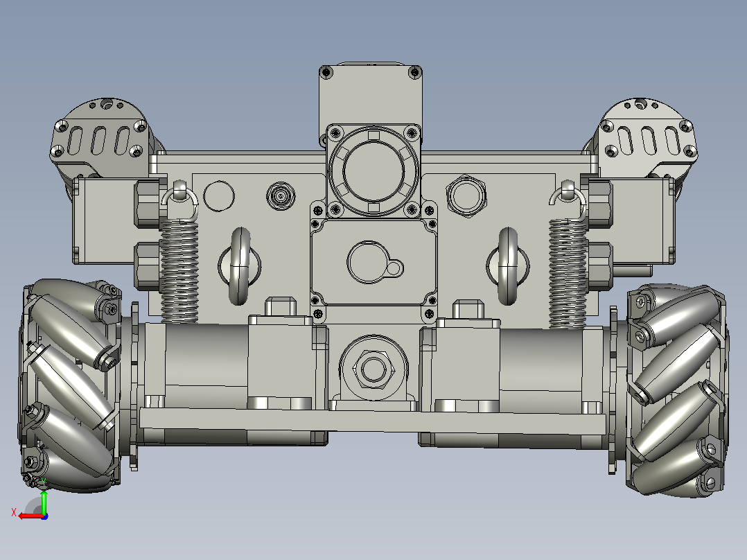Viewport: 747px width, 560px height.
Task: Pick the right curved handle ring on the plate
Action: point(508,266)
